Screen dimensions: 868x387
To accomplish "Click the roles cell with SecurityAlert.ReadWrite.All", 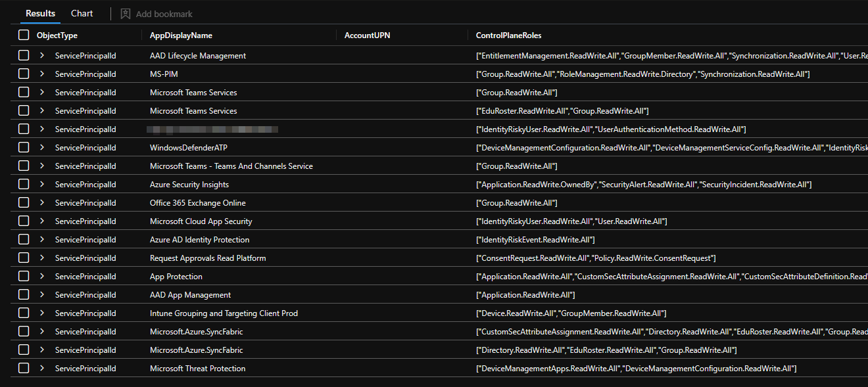I will [x=644, y=185].
